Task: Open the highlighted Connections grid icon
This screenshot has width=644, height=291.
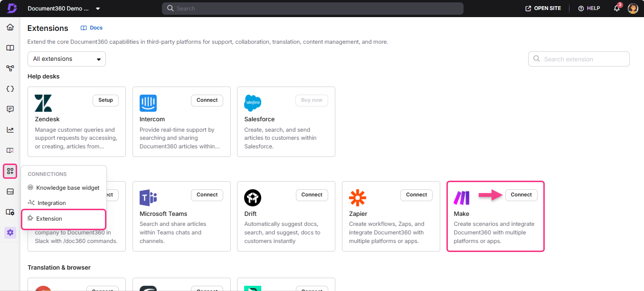Action: (10, 171)
